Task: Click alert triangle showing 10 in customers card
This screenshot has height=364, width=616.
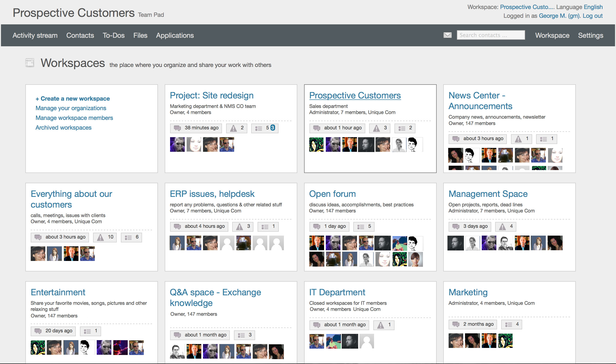Action: pyautogui.click(x=100, y=238)
